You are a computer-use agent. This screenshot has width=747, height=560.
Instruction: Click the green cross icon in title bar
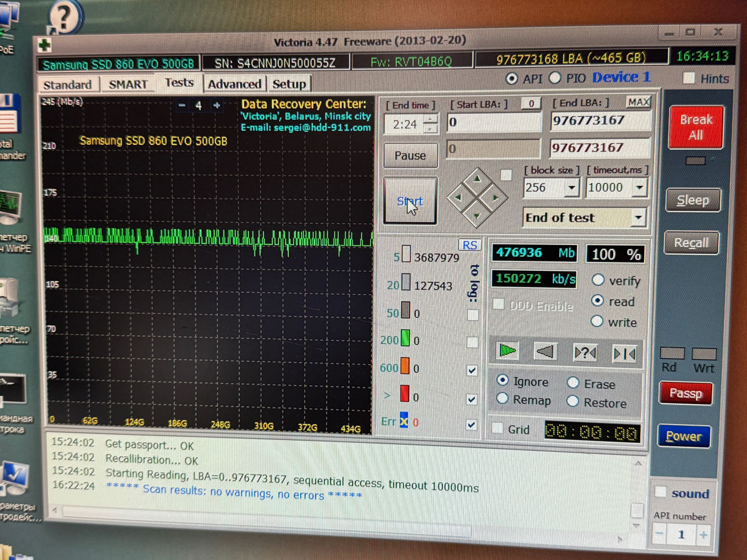pos(44,45)
